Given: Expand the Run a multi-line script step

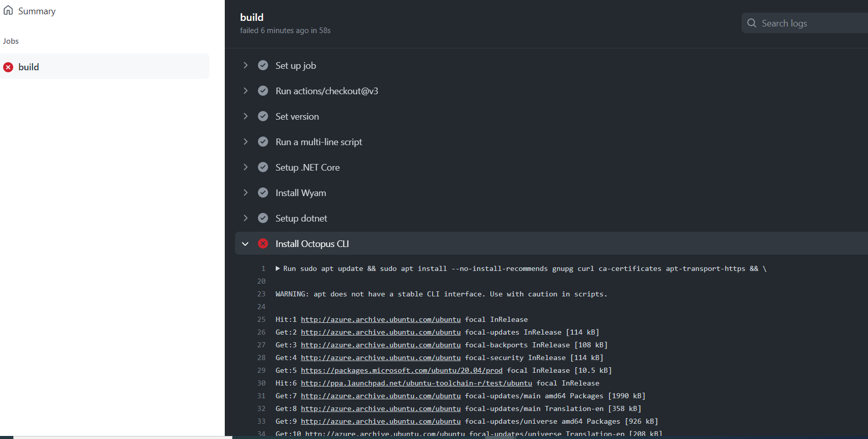Looking at the screenshot, I should (x=245, y=142).
